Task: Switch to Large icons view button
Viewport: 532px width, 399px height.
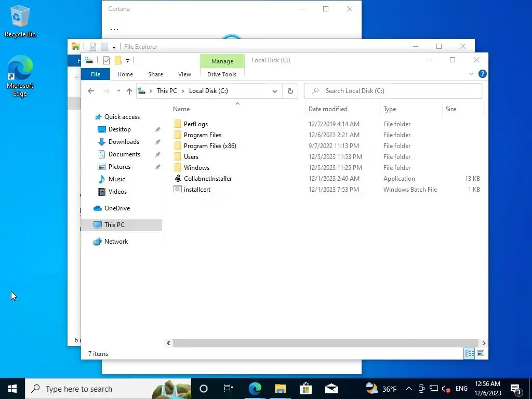Action: click(x=481, y=353)
